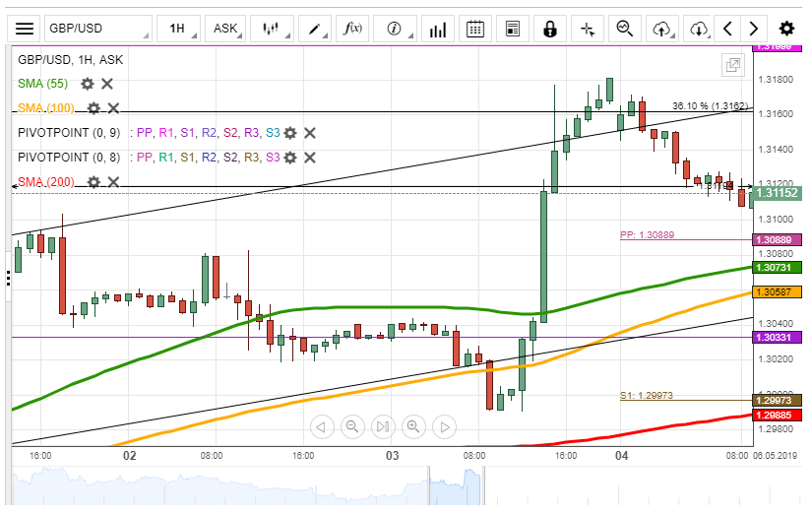812x515 pixels.
Task: Click the 36.10 % (1.3162) Fibonacci label
Action: [710, 105]
